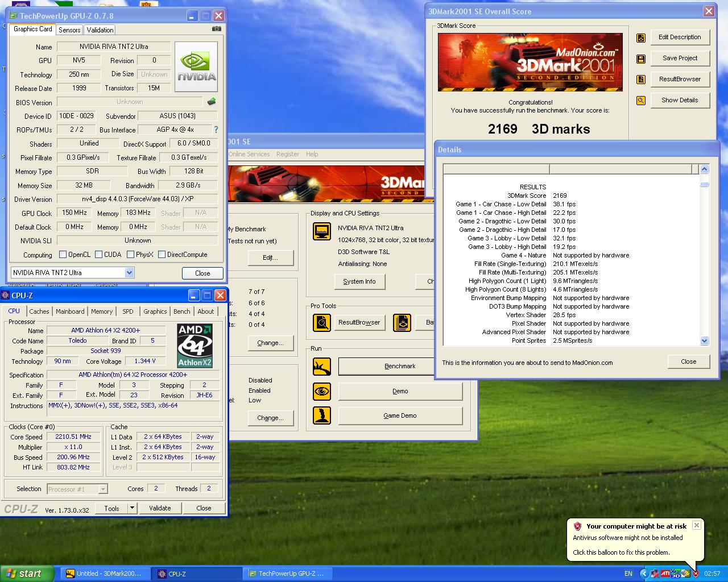
Task: Toggle the CUDA checkbox
Action: pos(98,255)
